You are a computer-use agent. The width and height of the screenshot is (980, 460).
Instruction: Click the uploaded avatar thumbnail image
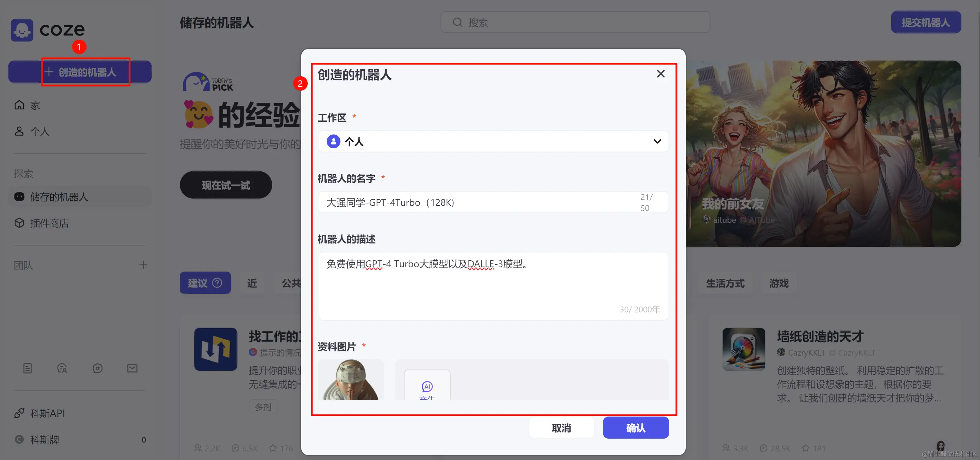[x=350, y=380]
